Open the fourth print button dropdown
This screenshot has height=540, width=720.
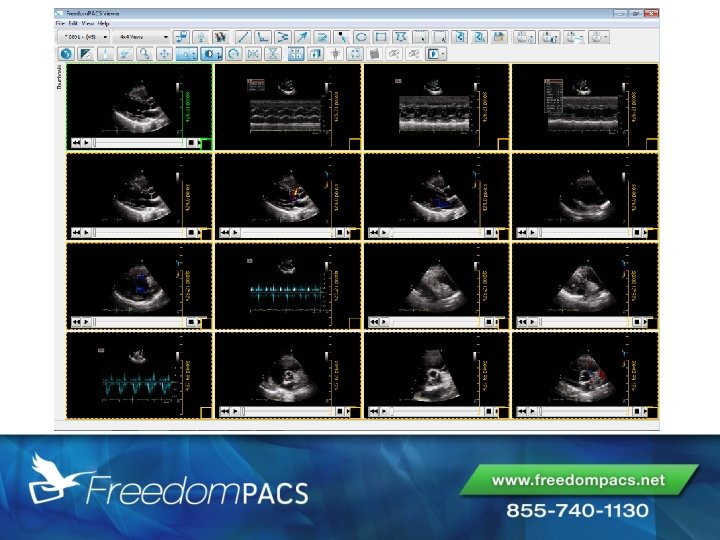[607, 37]
